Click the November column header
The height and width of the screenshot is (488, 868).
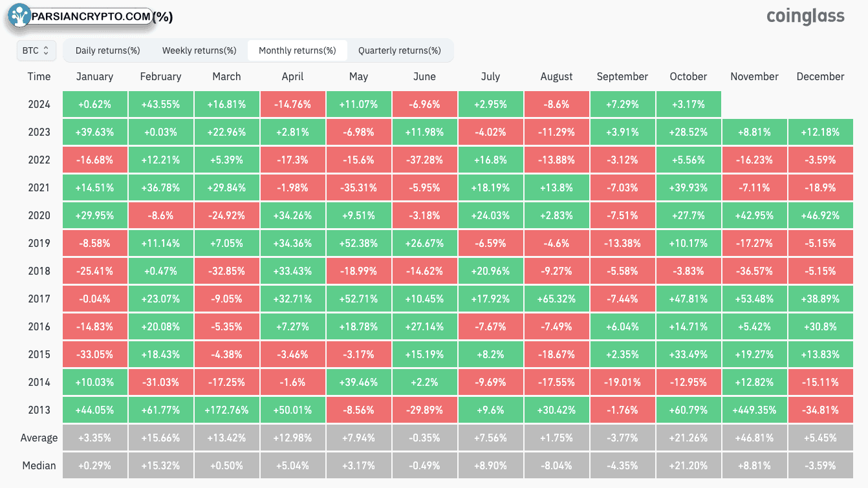click(754, 76)
